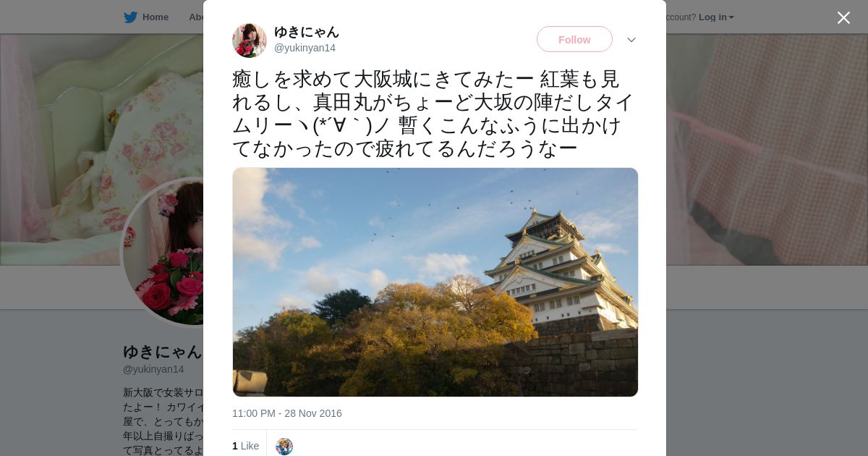Open the tweet author's small avatar
This screenshot has height=456, width=868.
250,40
